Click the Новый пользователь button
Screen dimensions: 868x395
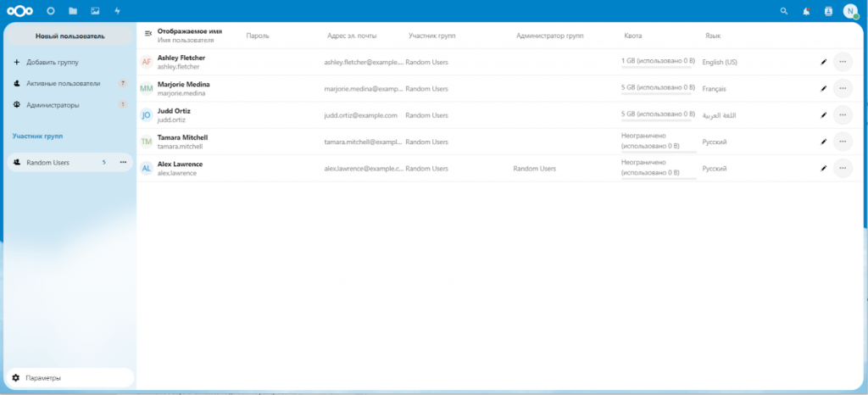pos(70,36)
